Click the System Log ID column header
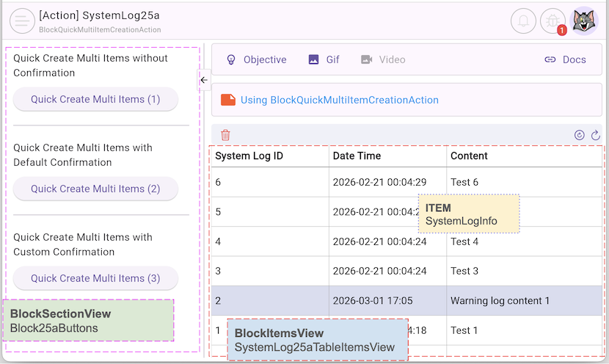 [x=249, y=156]
